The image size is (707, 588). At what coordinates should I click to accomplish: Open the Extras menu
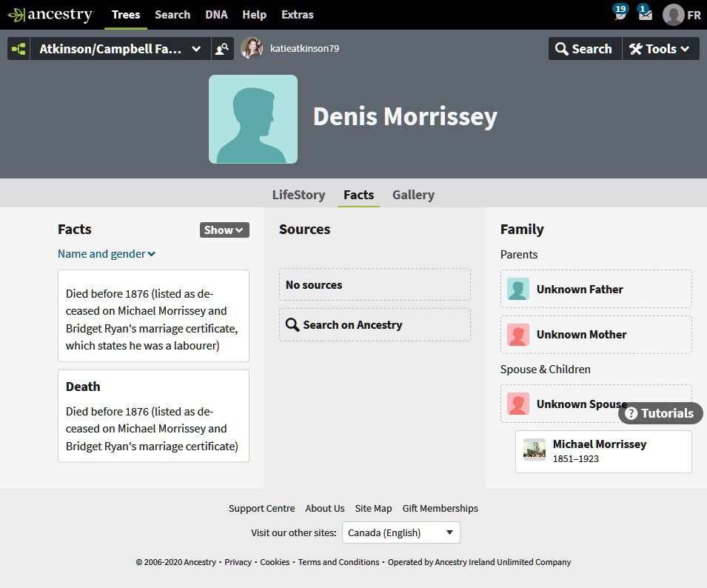[297, 15]
